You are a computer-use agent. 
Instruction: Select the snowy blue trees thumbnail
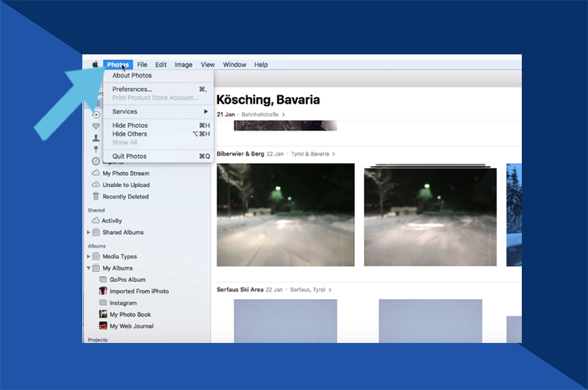point(514,215)
